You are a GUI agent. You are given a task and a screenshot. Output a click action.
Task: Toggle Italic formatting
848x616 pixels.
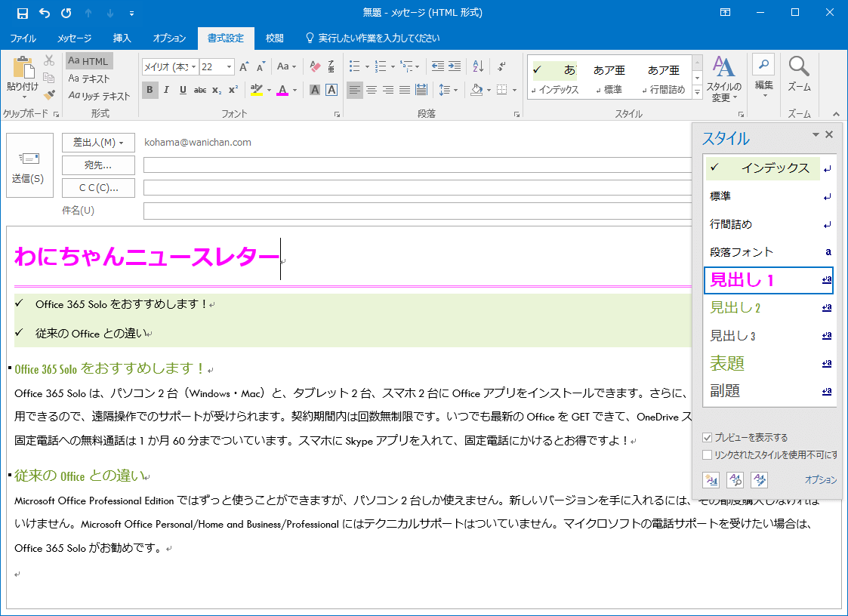point(167,91)
